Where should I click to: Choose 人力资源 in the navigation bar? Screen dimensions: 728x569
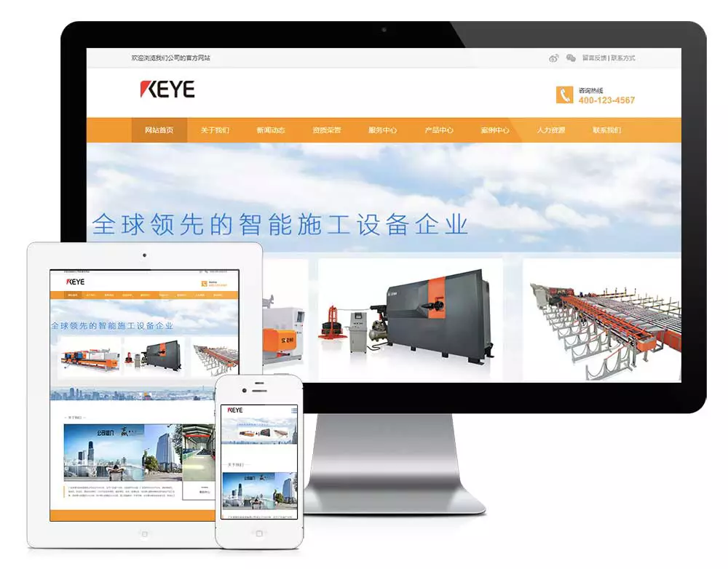(550, 130)
